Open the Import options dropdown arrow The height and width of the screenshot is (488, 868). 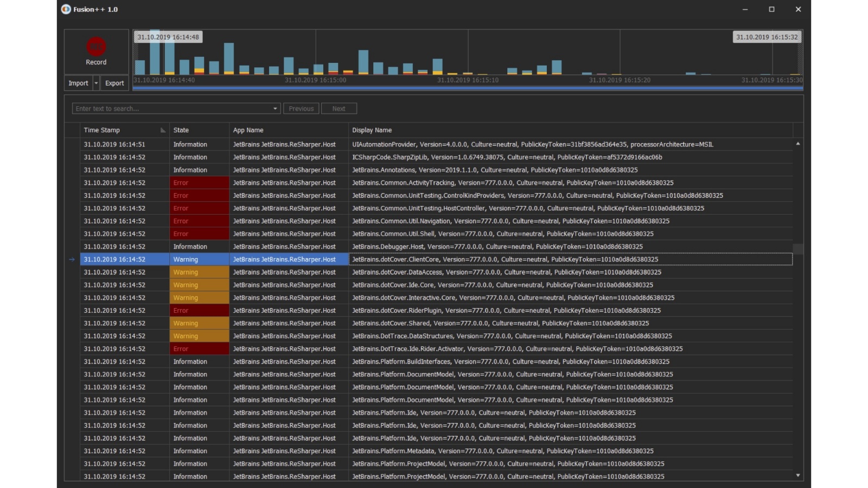pos(96,83)
